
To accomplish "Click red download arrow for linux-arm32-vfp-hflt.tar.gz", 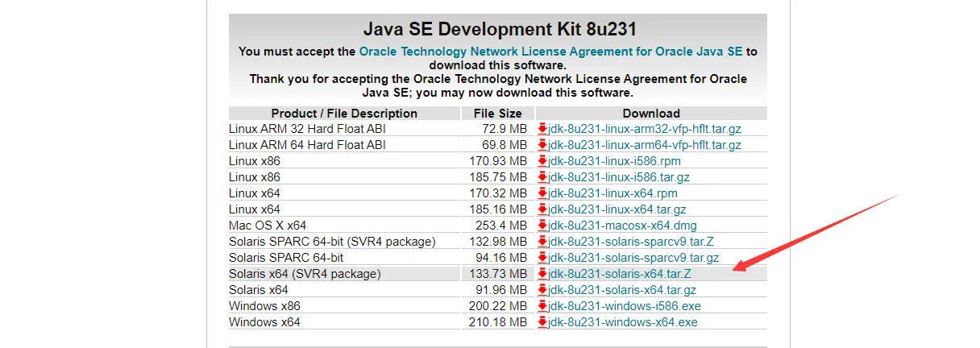I will point(542,129).
